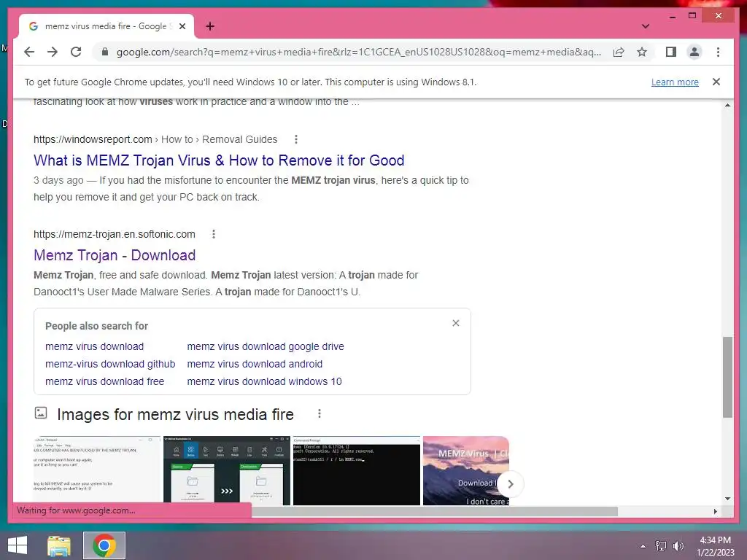Go back to the previous page

coord(29,52)
